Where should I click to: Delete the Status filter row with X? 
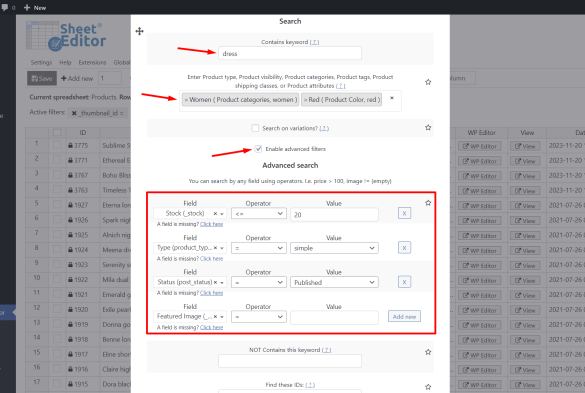pos(404,282)
